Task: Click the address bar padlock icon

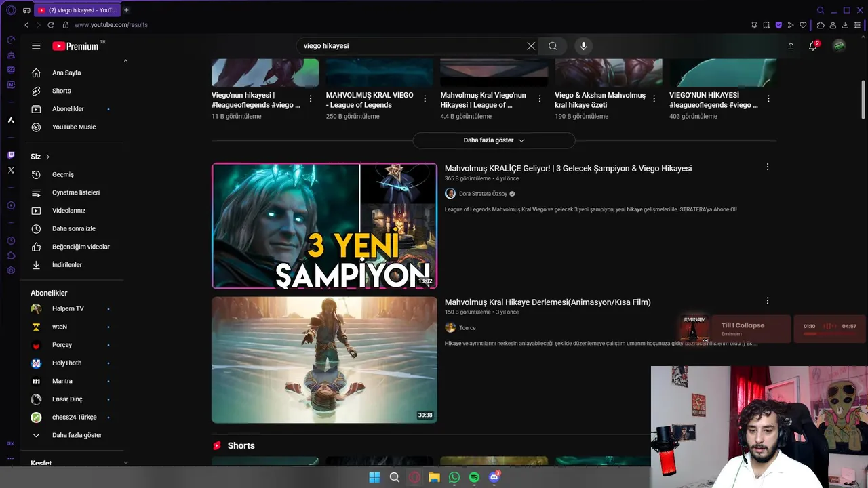Action: [66, 25]
